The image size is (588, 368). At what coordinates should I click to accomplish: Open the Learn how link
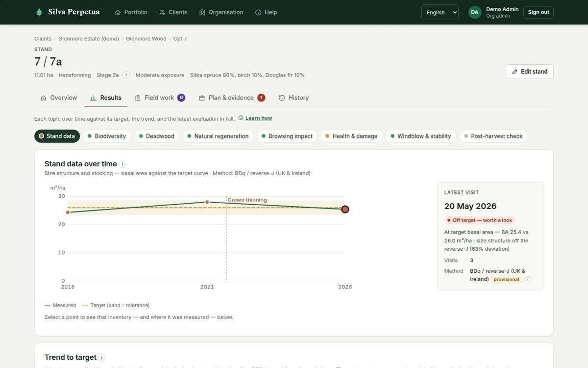point(259,118)
